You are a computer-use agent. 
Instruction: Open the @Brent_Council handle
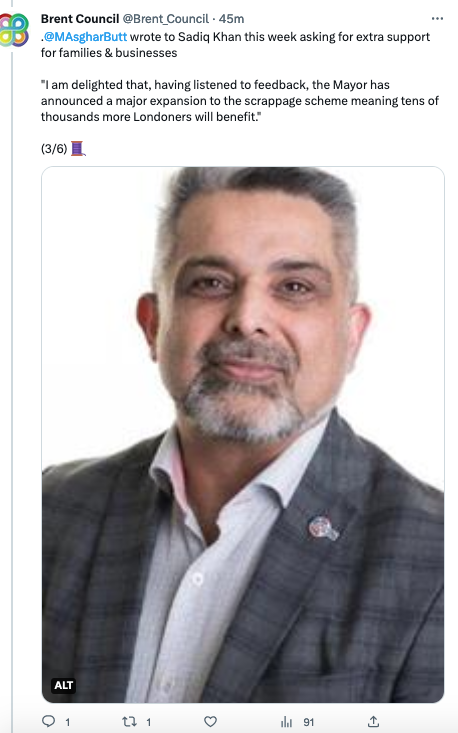tap(165, 19)
